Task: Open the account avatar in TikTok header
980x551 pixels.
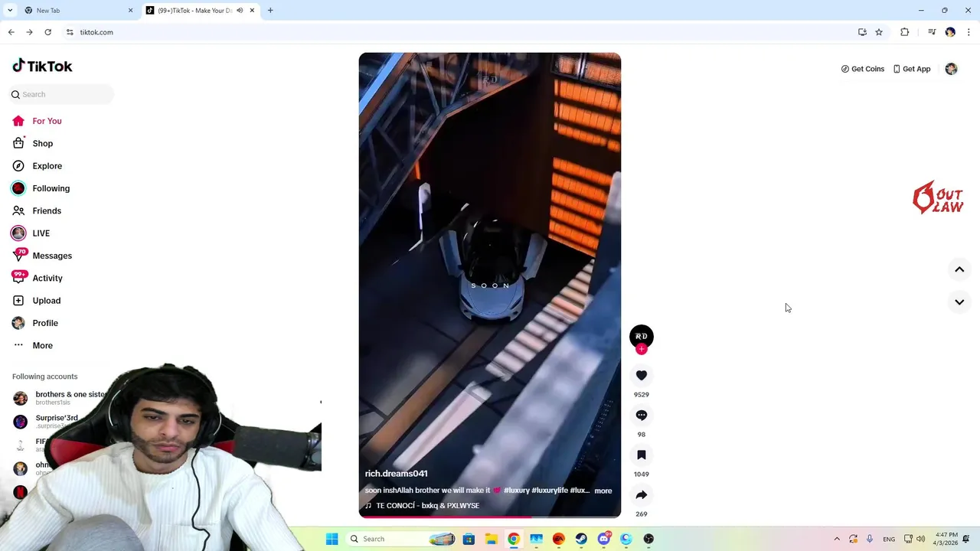Action: click(951, 69)
